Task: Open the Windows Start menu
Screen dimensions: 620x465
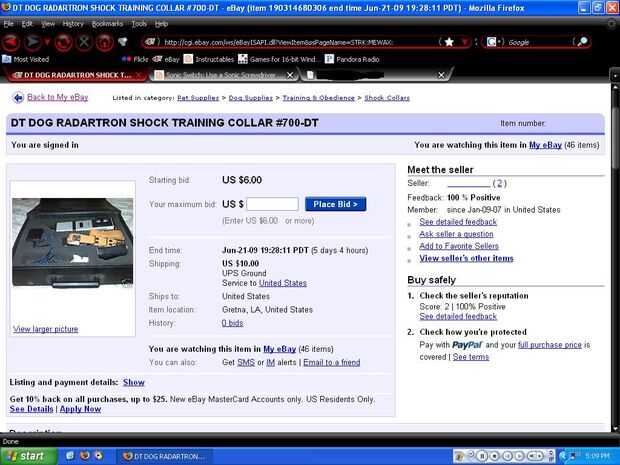Action: point(28,456)
